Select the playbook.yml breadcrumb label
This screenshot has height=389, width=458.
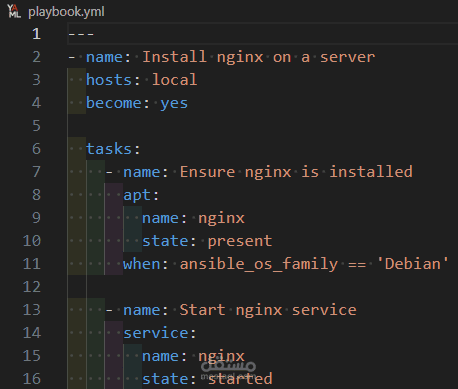coord(66,12)
